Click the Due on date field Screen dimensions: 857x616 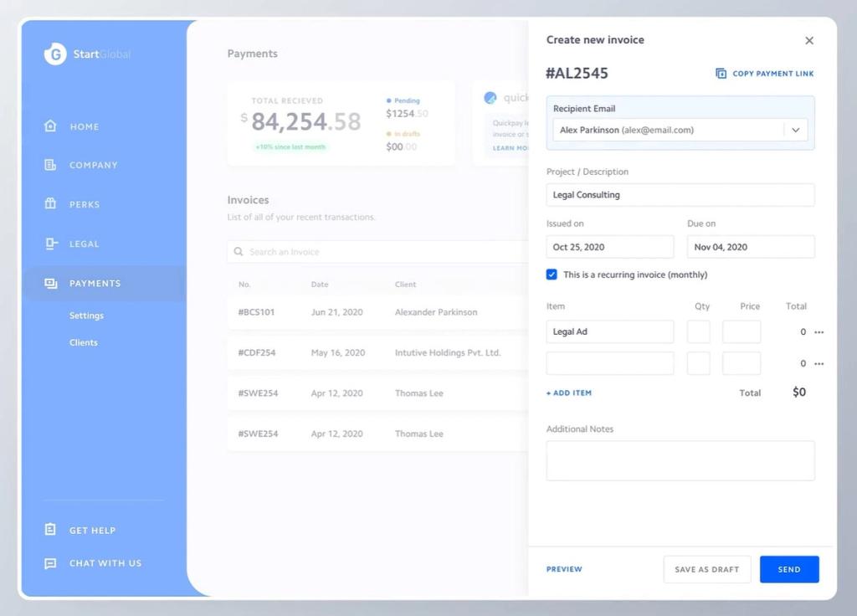click(x=751, y=247)
